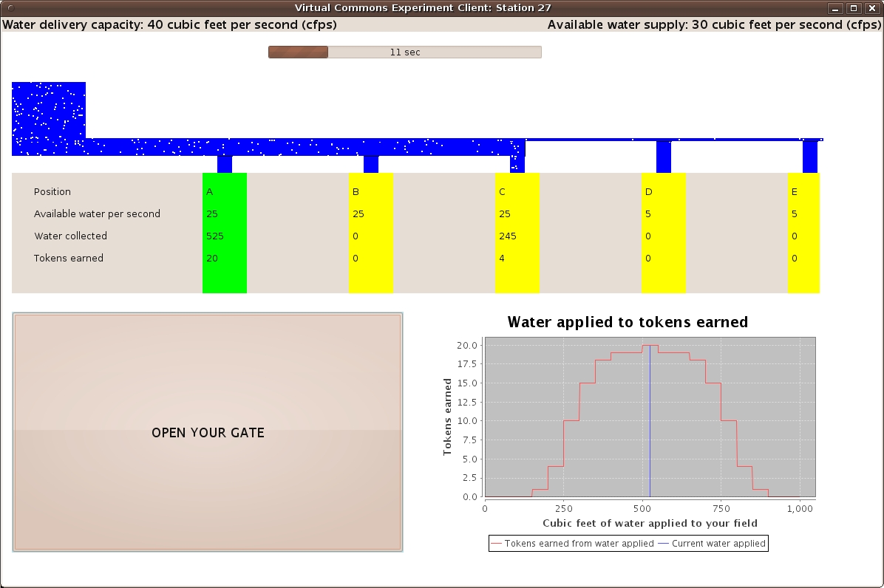
Task: Click the green Position A column
Action: click(224, 233)
